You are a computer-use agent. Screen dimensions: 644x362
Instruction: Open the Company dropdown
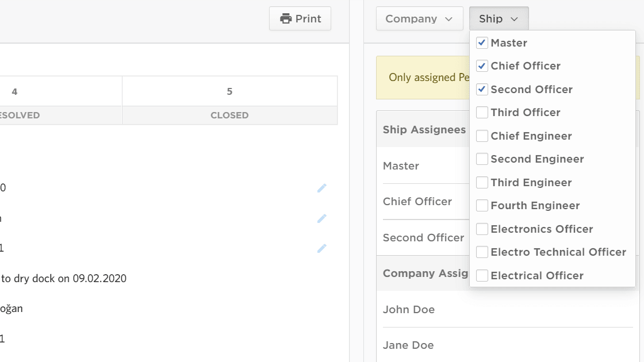[x=419, y=19]
